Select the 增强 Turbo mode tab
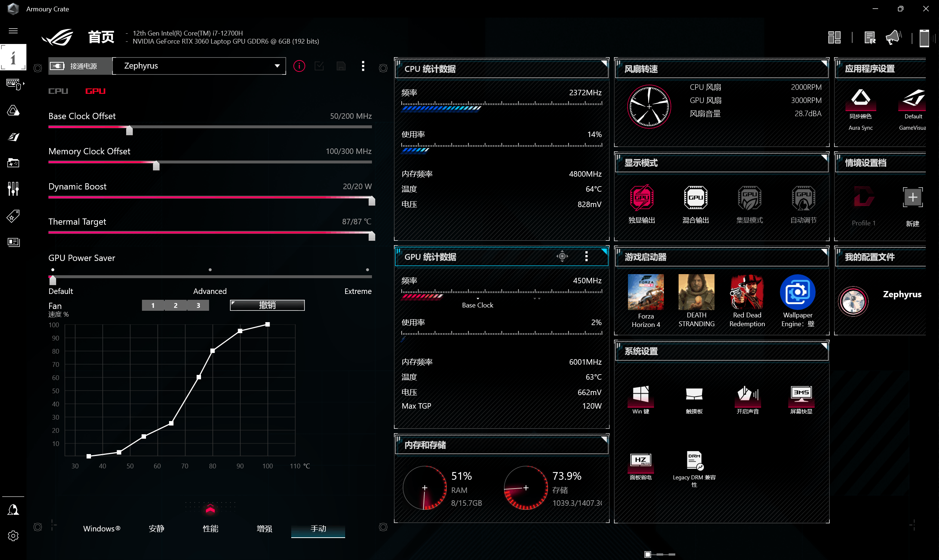The image size is (939, 560). click(264, 529)
